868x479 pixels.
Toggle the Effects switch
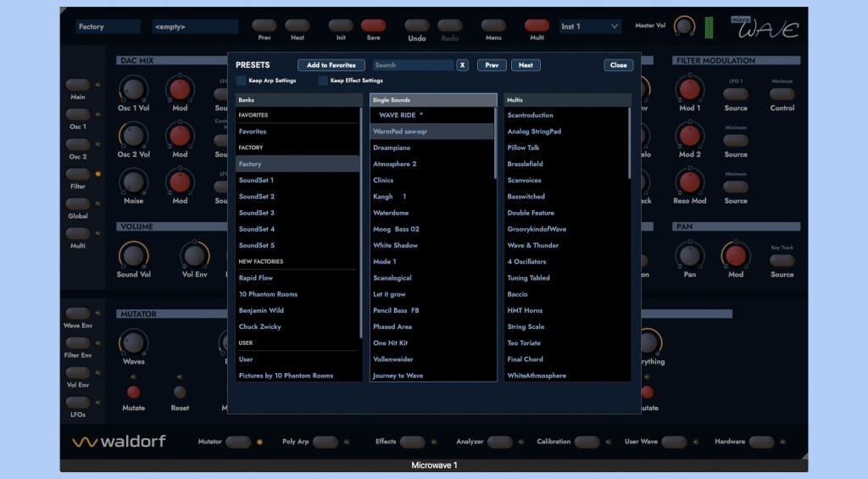click(x=413, y=442)
